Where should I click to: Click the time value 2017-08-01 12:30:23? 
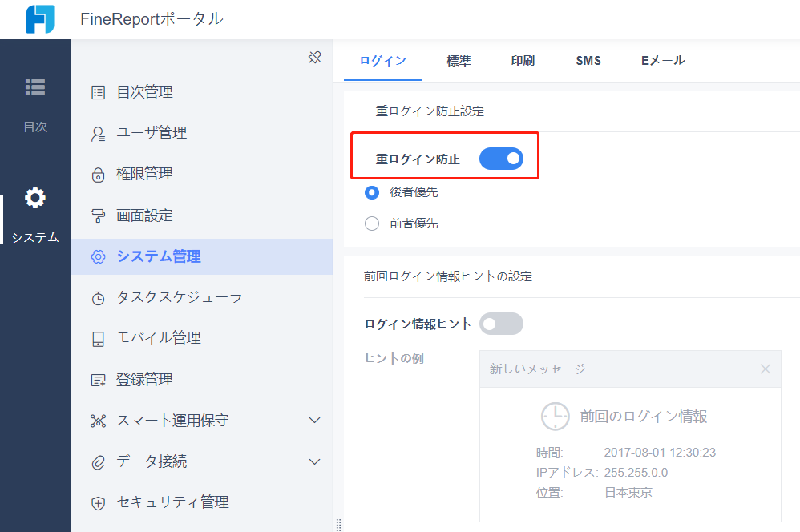click(660, 453)
